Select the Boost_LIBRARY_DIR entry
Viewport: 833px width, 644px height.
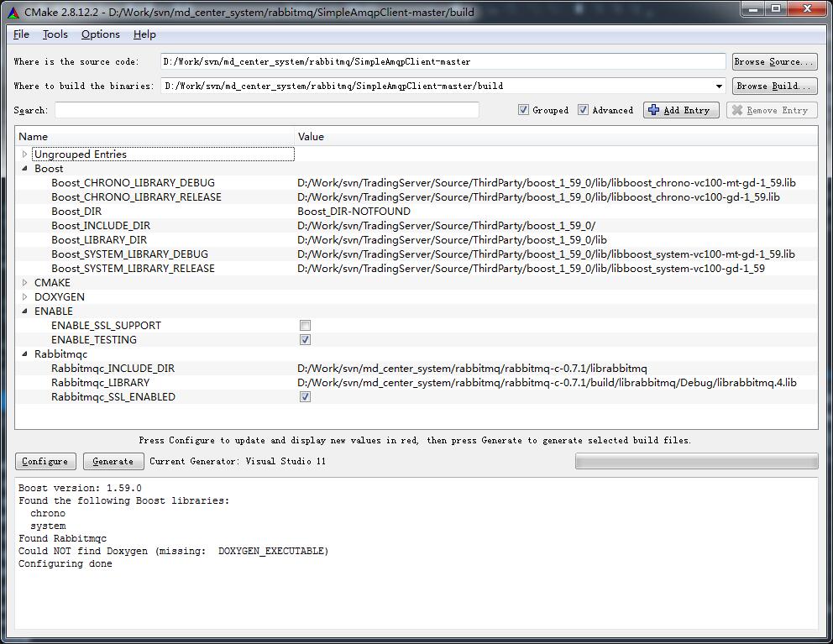coord(99,240)
